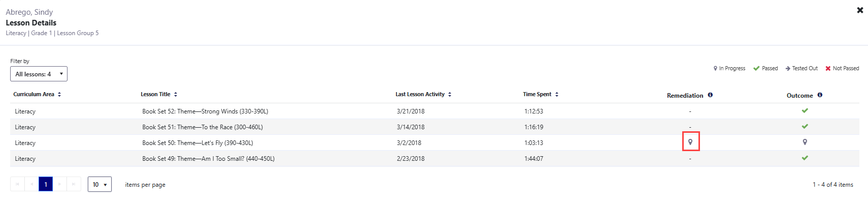Click the 2/23/2018 date cell
Screen dimensions: 868x202
(x=411, y=159)
